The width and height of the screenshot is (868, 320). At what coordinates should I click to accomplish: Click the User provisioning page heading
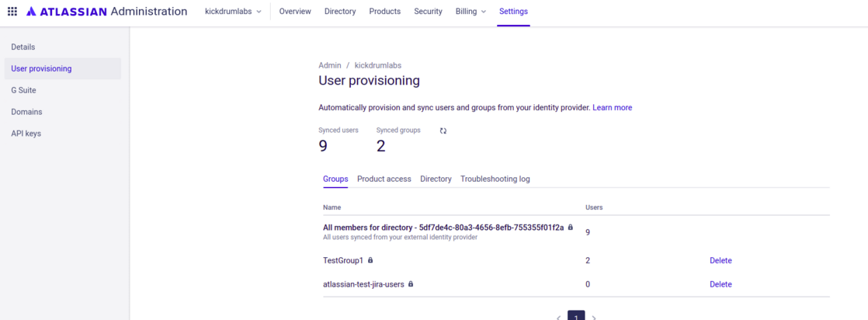(370, 81)
